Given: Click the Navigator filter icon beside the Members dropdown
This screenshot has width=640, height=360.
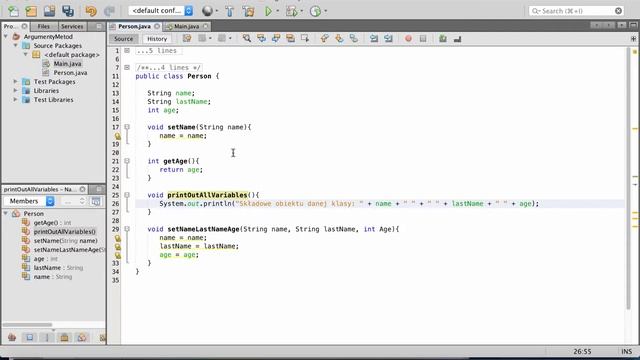Looking at the screenshot, I should click(x=96, y=201).
